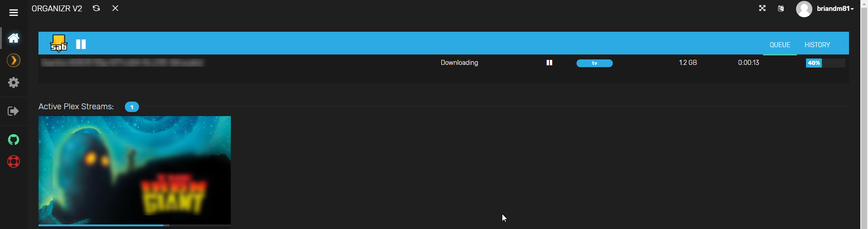The width and height of the screenshot is (868, 229).
Task: Open the Iron Giant stream thumbnail
Action: click(134, 170)
